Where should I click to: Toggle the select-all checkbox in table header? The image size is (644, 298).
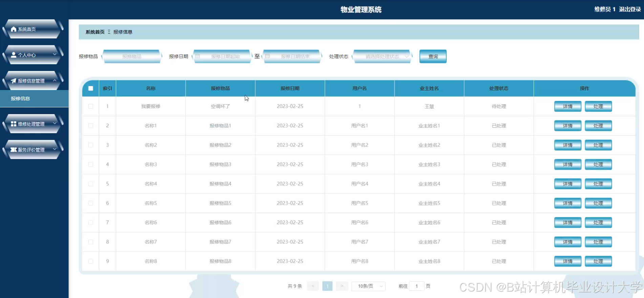coord(91,88)
